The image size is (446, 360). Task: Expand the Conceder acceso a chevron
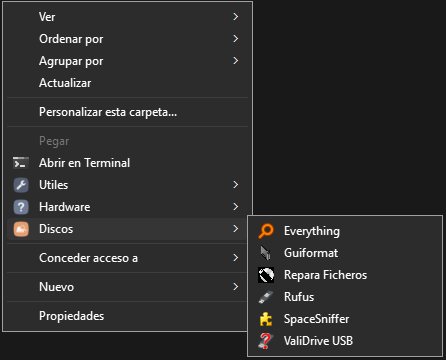(x=236, y=258)
